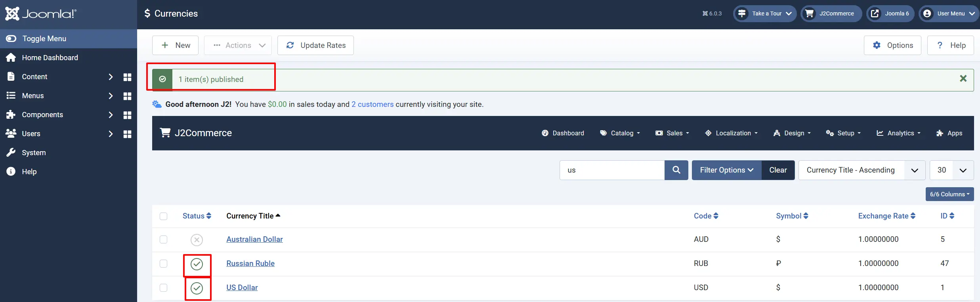Viewport: 980px width, 302px height.
Task: Click the plus icon on New button
Action: [165, 45]
